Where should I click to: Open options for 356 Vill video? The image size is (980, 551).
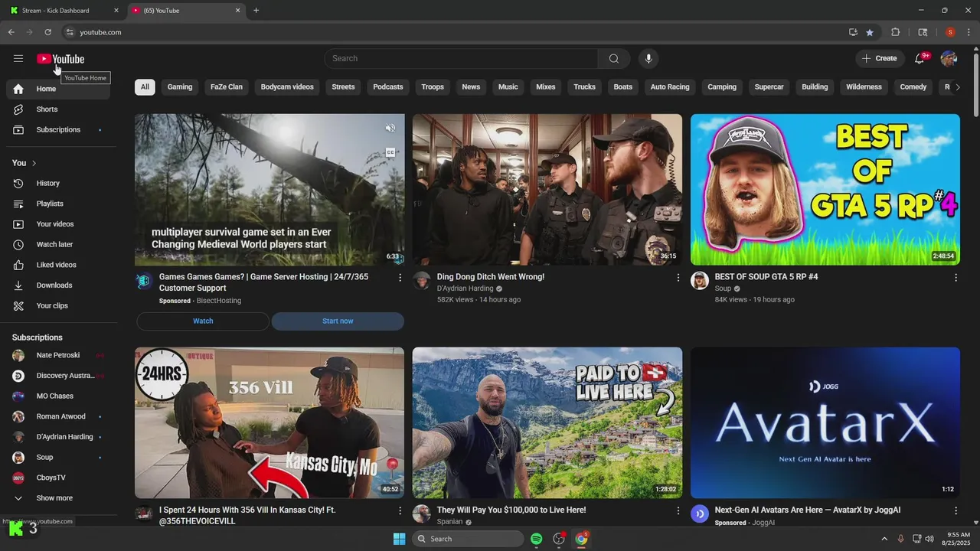400,510
